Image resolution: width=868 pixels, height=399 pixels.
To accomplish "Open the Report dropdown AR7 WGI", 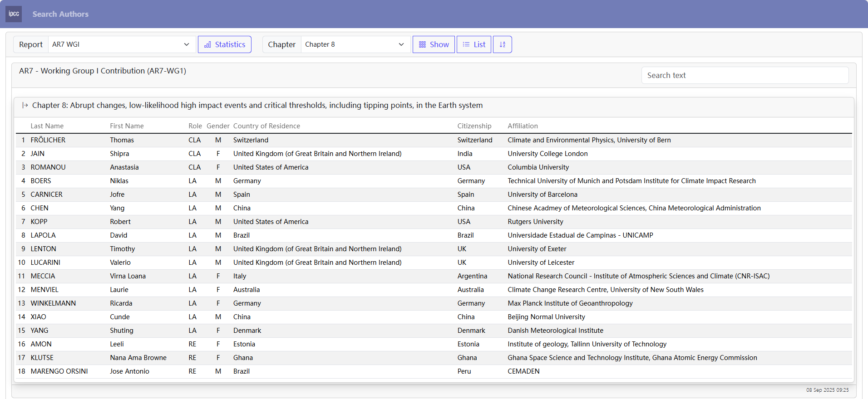I will (121, 44).
